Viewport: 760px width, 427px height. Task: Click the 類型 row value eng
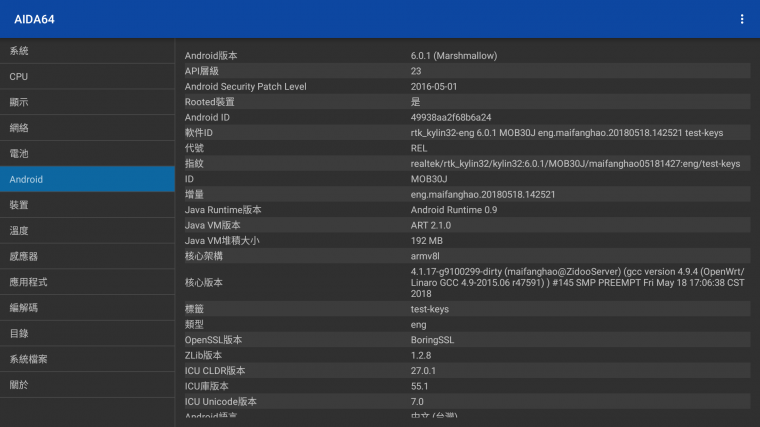418,325
